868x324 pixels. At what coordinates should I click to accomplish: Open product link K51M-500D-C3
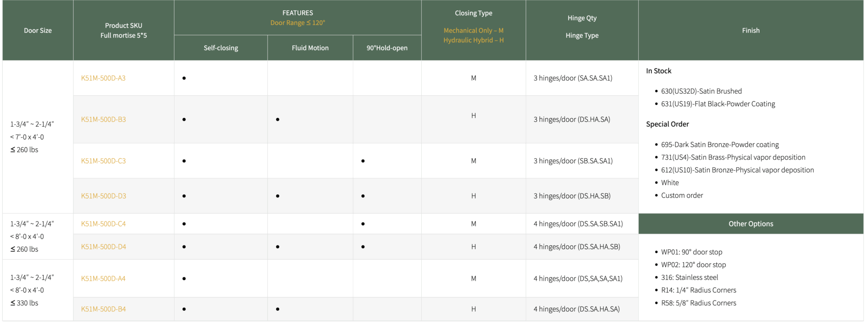(104, 161)
